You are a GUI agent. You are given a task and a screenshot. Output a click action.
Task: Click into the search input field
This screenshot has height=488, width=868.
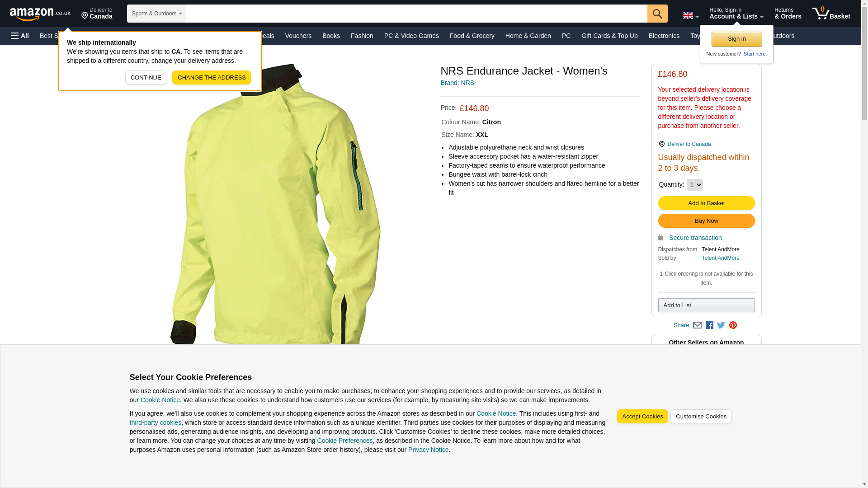click(x=416, y=14)
